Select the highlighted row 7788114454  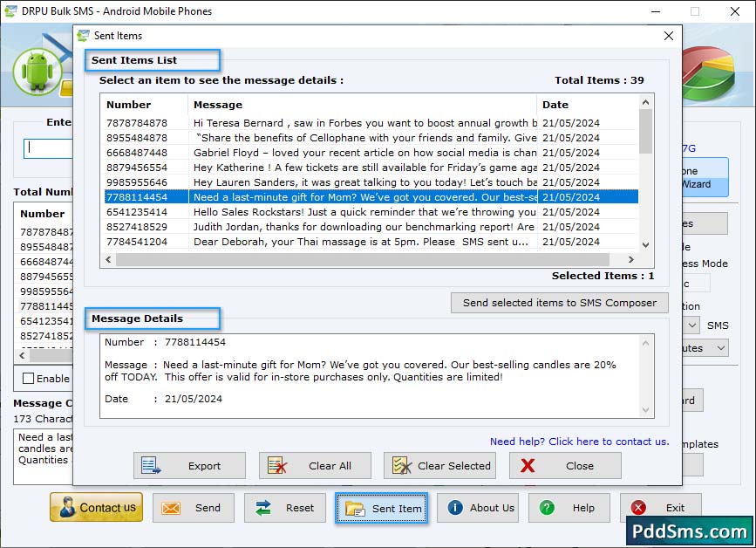(371, 197)
